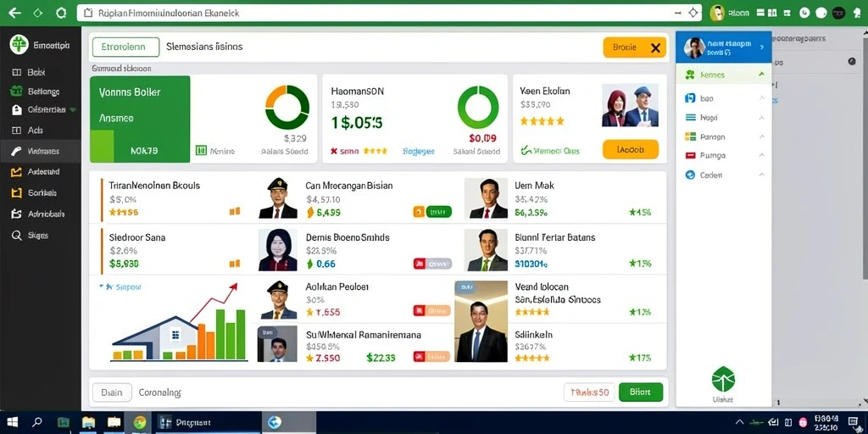Click red badge in SuWlMenkal Ramanirerrana row
Viewport: 868px width, 434px height.
419,357
